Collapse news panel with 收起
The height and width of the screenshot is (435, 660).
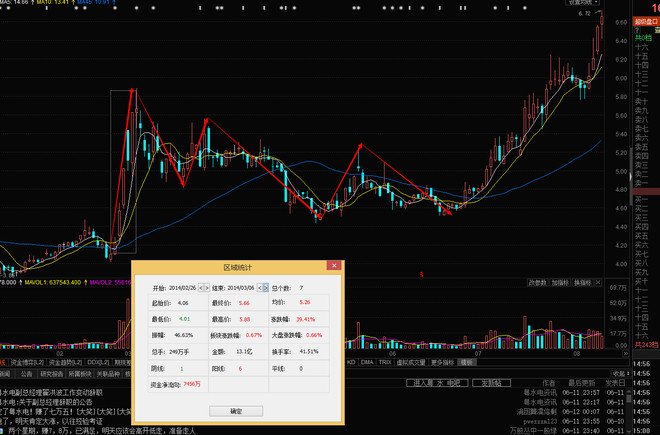click(621, 374)
